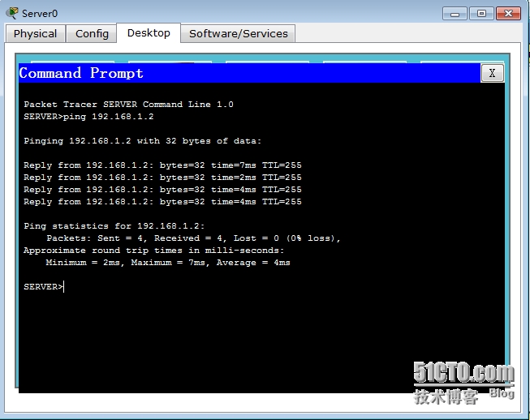
Task: Click 'Approximate round trip times in milli-seconds:'
Action: (x=153, y=251)
